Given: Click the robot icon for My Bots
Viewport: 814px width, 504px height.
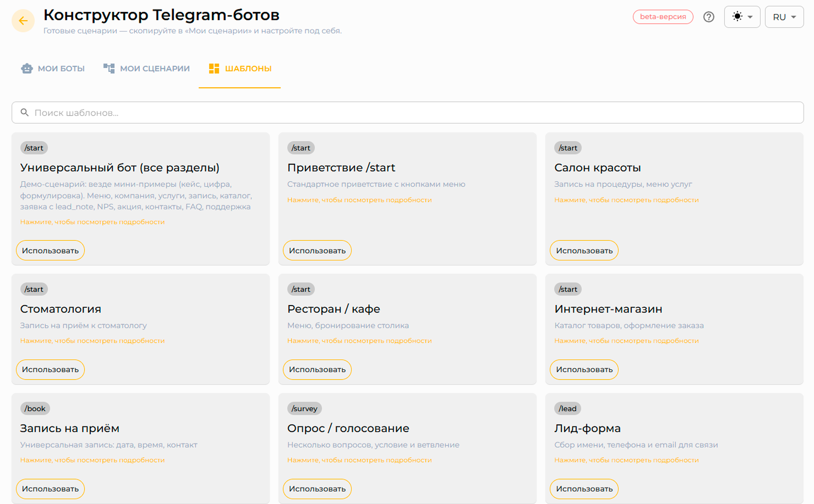Looking at the screenshot, I should coord(27,68).
